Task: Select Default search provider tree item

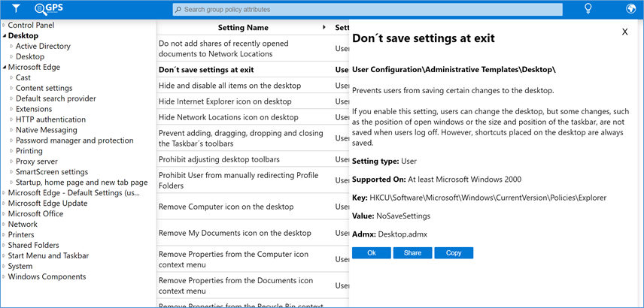Action: click(56, 98)
